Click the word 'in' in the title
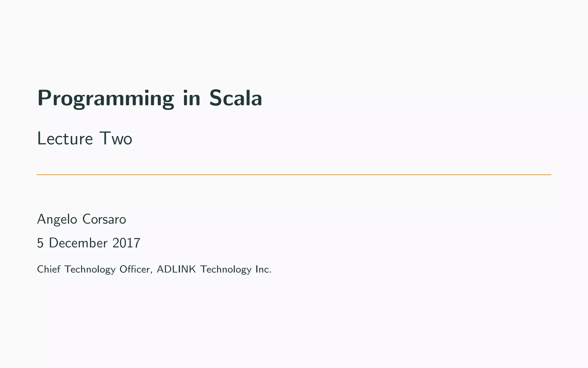 click(192, 98)
